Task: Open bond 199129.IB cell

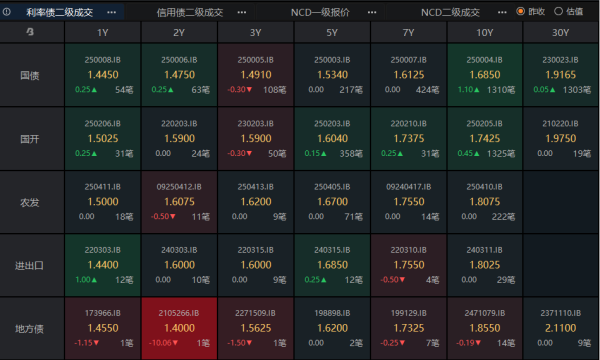Action: click(x=409, y=329)
